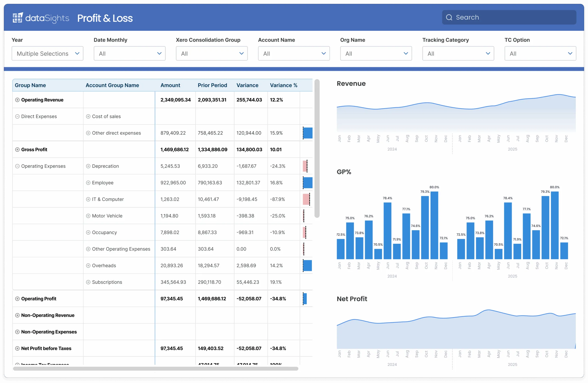Click the search magnifier icon
Screen dimensions: 588x383
449,17
